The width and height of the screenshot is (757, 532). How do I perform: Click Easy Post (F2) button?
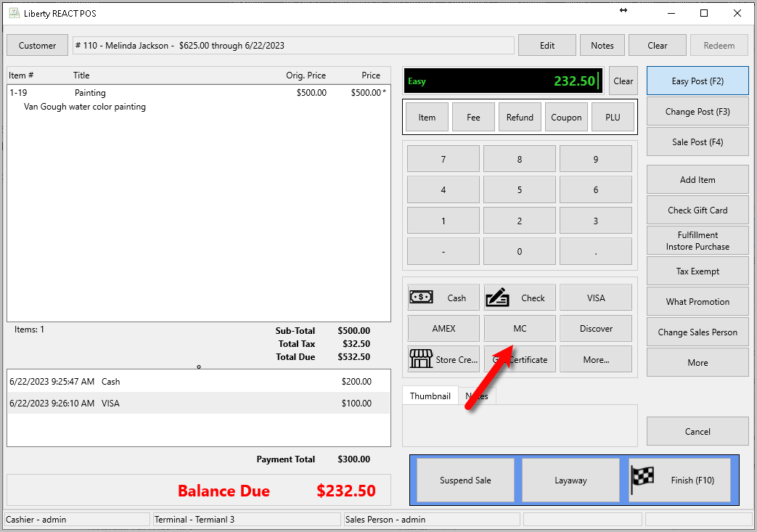pyautogui.click(x=697, y=81)
